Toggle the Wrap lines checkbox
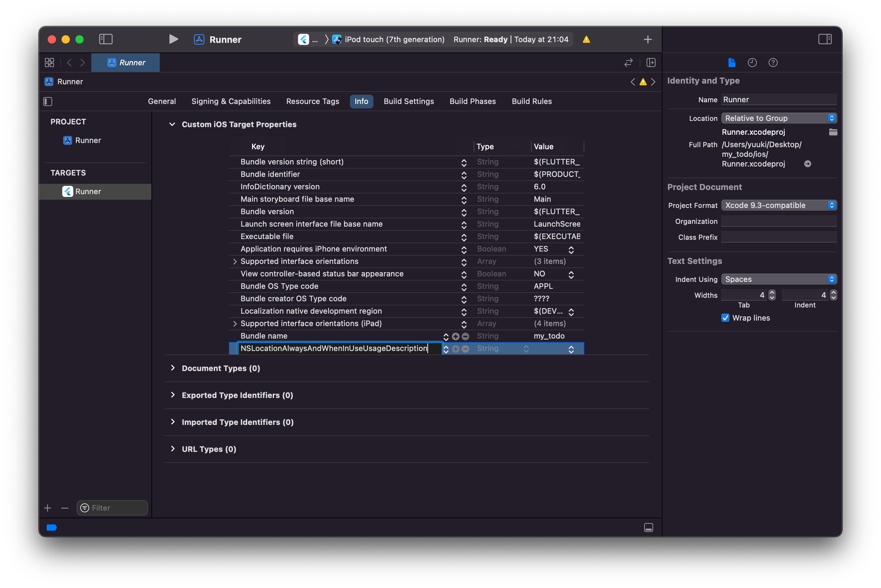 (x=725, y=318)
